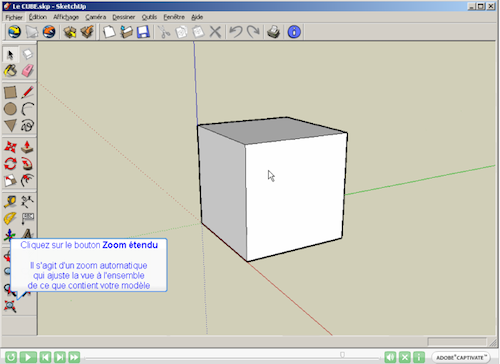Screen dimensions: 500x364
Task: Select the Follow Me tool
Action: 27,164
